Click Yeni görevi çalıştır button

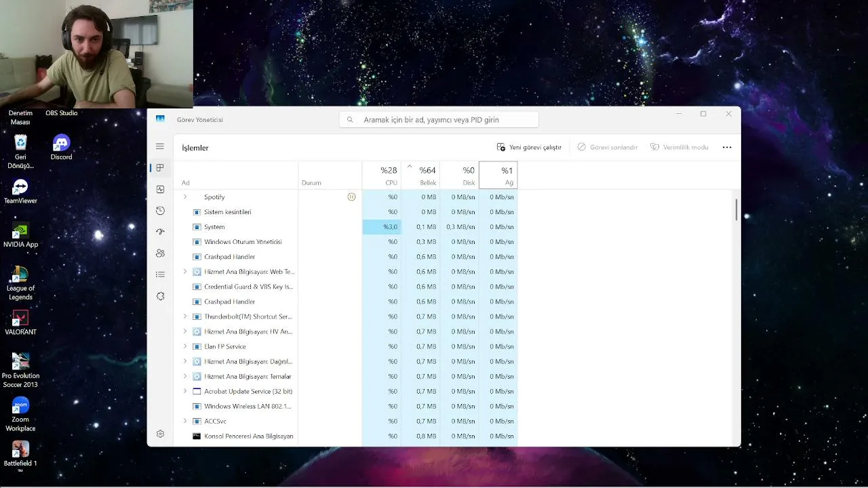pos(529,147)
